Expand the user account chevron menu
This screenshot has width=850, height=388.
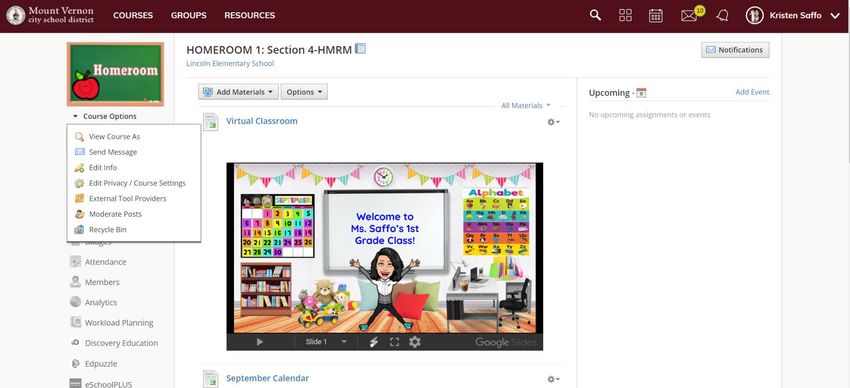click(x=835, y=16)
